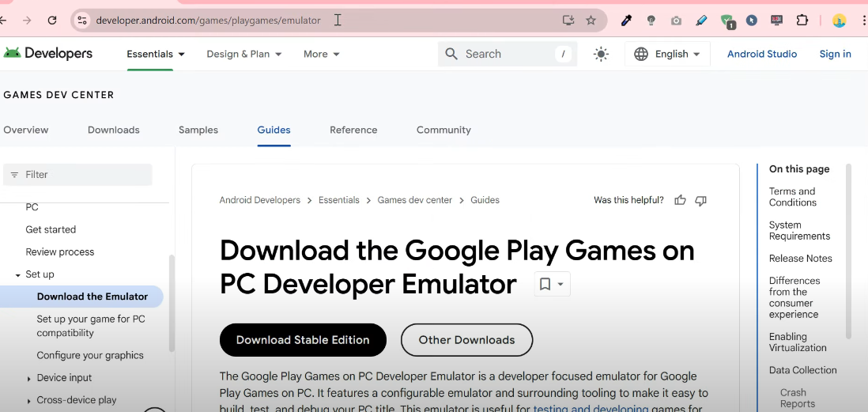868x412 pixels.
Task: Click the Guides breadcrumb link
Action: click(x=485, y=200)
